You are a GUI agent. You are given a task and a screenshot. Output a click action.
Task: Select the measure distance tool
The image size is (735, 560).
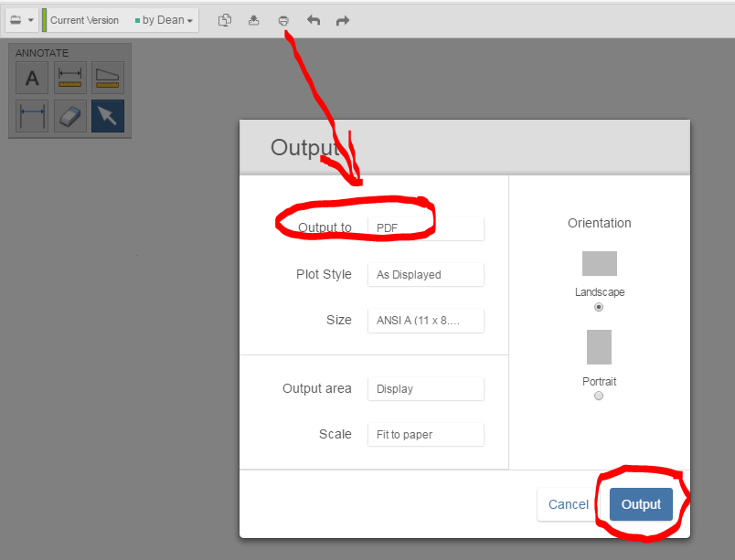point(32,116)
